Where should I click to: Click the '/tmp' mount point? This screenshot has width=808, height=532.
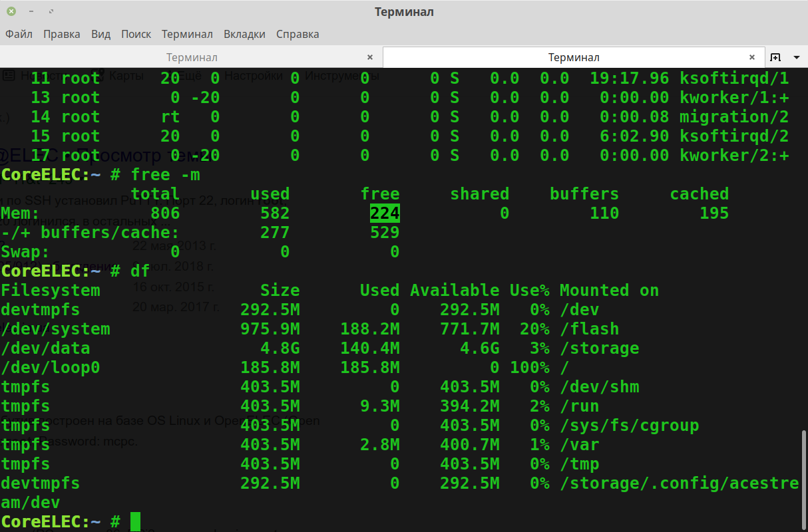click(579, 464)
